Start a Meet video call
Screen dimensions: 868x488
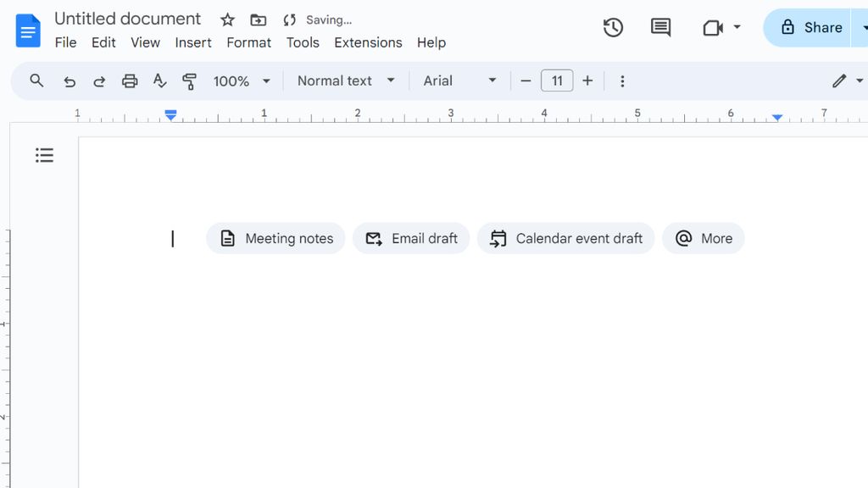tap(715, 27)
